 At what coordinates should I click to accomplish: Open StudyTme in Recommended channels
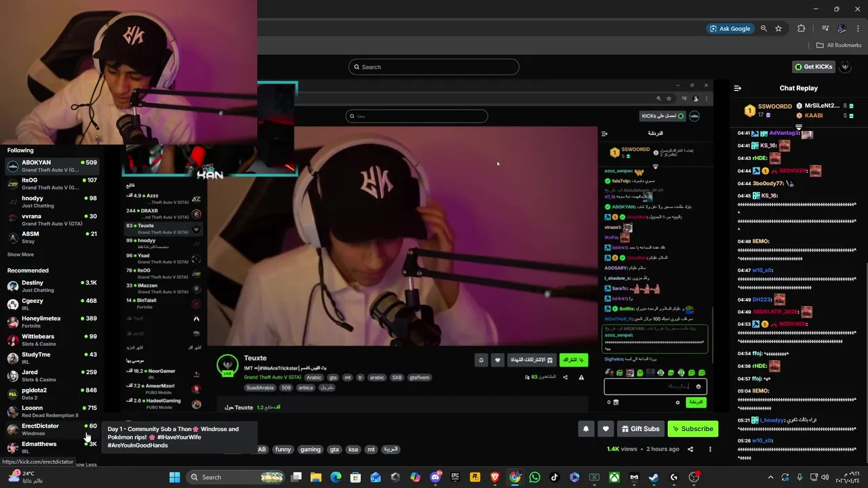coord(52,358)
